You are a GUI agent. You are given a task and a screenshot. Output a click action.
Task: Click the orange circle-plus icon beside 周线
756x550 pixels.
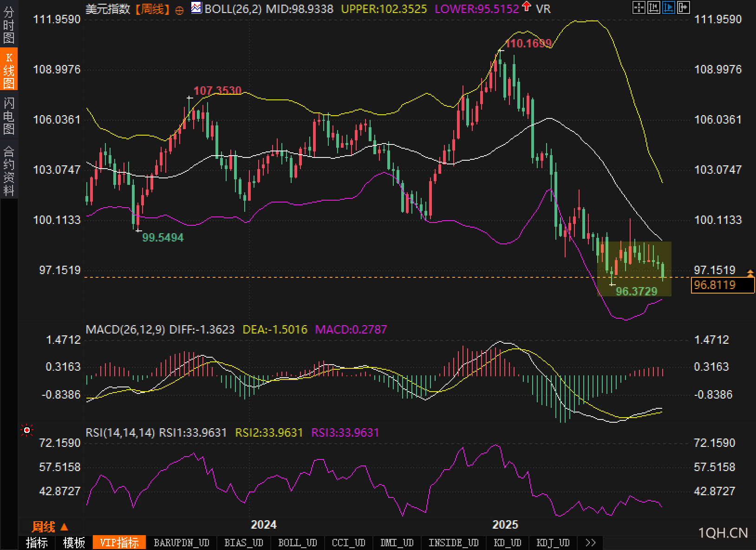click(x=179, y=10)
